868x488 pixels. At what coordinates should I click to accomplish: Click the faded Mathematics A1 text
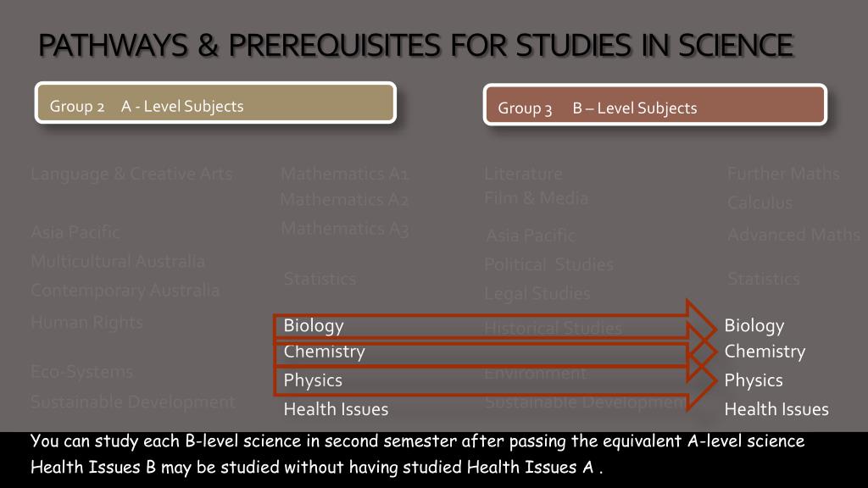(x=344, y=174)
